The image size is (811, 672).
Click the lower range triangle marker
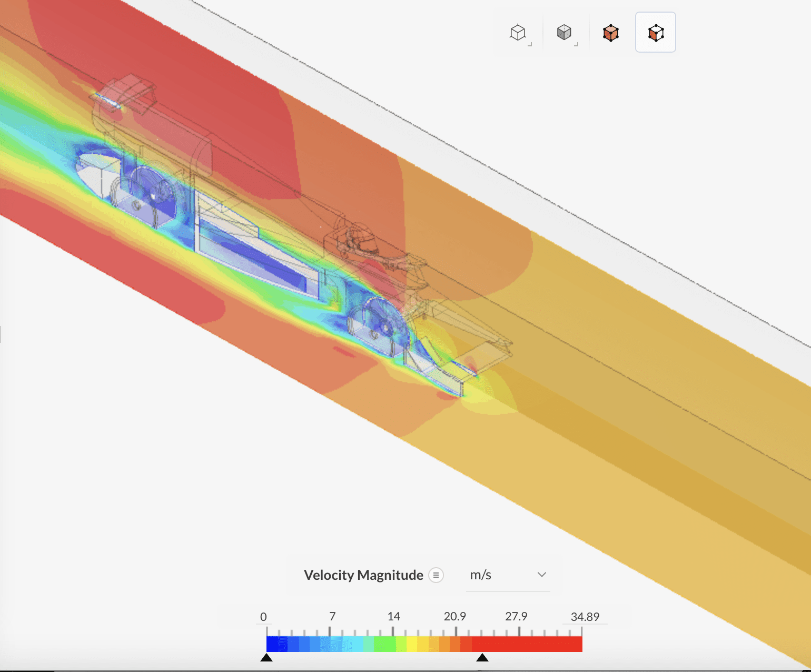point(266,657)
